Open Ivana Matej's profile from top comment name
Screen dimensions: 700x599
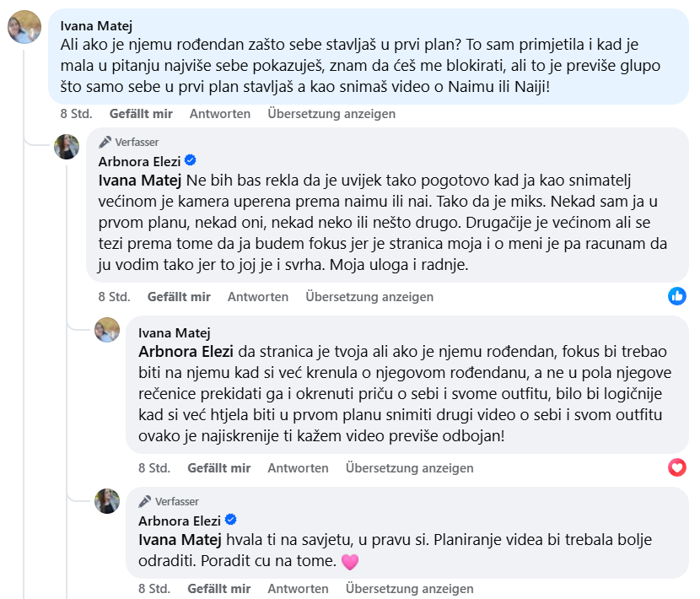click(x=97, y=25)
